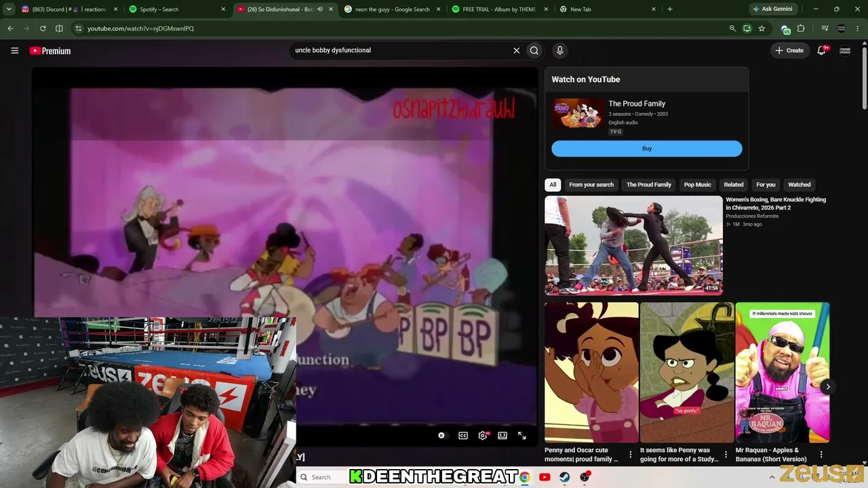The height and width of the screenshot is (488, 868).
Task: Bookmark this page with the star
Action: [x=762, y=28]
